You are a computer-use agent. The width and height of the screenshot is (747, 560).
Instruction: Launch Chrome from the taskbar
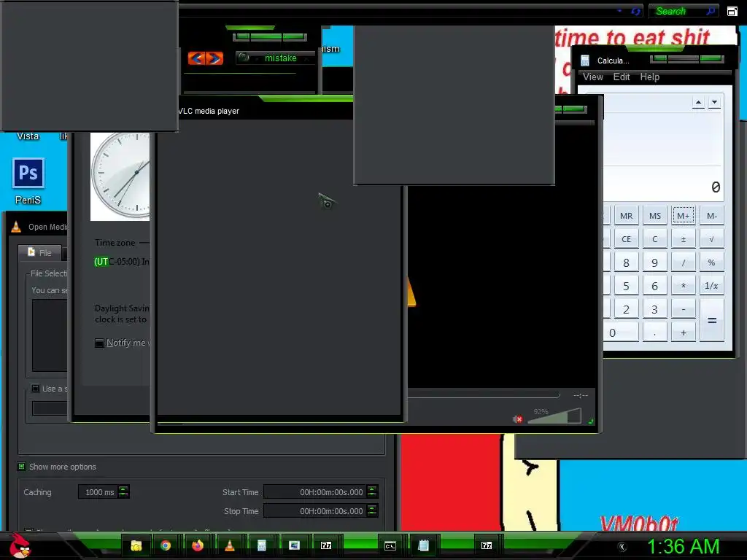[x=166, y=545]
